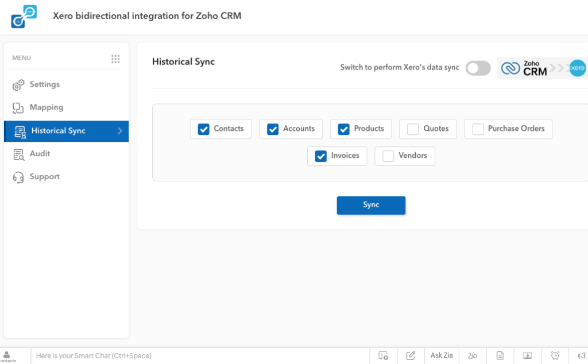Select Historical Sync menu item

67,131
